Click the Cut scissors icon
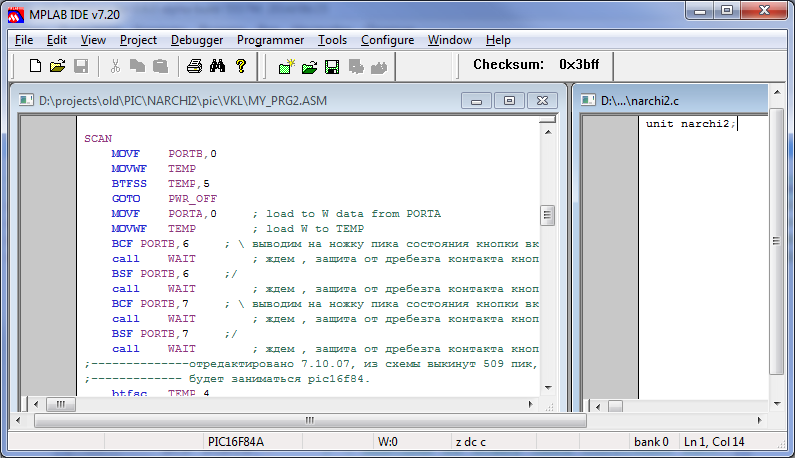Viewport: 795px width, 458px height. 116,66
